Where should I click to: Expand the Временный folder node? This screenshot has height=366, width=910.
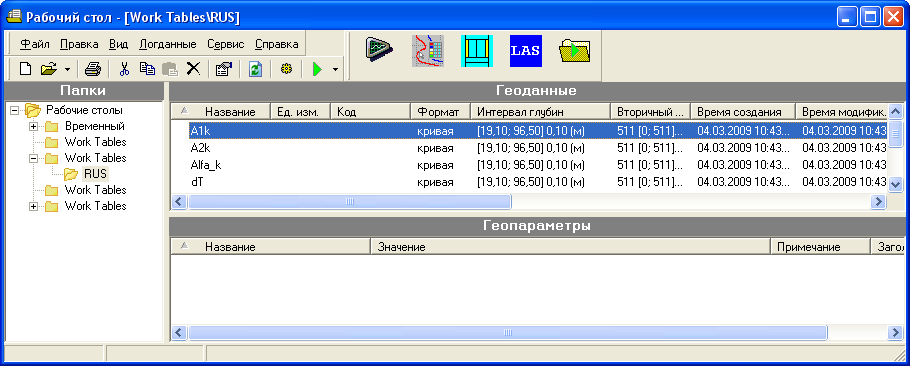coord(33,126)
